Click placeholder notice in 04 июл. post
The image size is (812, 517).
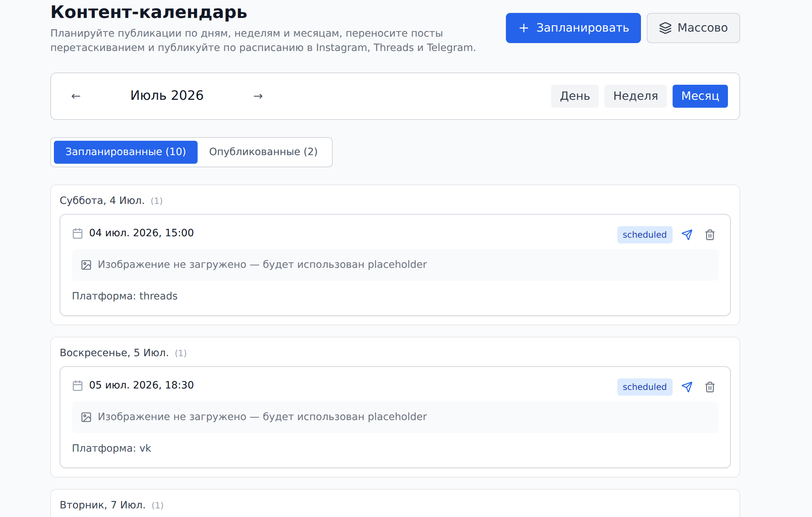coord(395,265)
